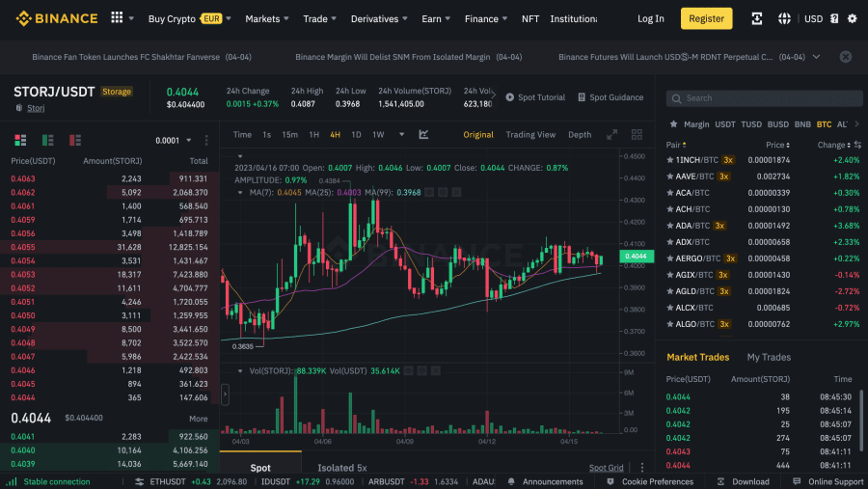Show both bids and asks order book view
This screenshot has width=868, height=489.
[20, 140]
